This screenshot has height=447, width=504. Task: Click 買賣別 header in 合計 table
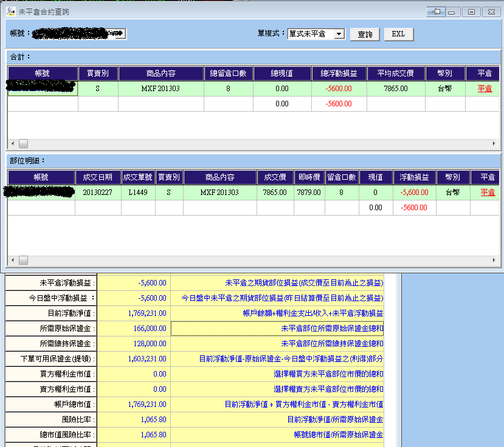click(x=98, y=73)
